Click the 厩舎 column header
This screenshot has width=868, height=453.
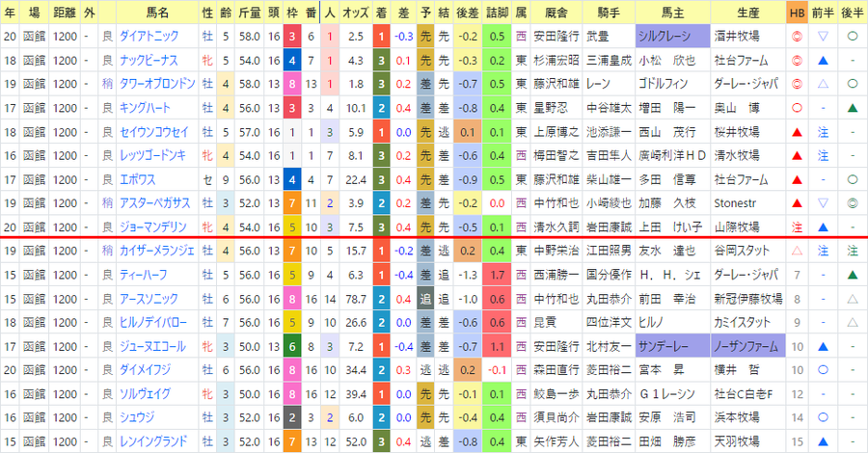pyautogui.click(x=556, y=13)
